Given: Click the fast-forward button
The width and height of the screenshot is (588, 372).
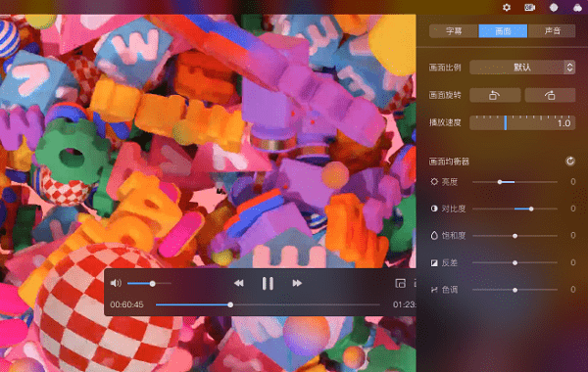Looking at the screenshot, I should (297, 283).
